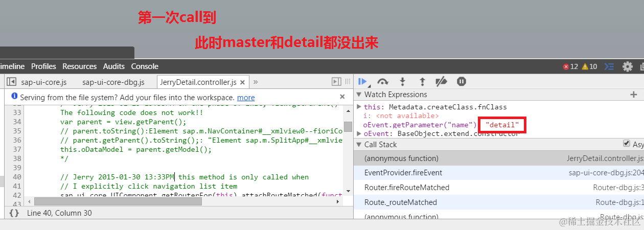Viewport: 644px width, 230px height.
Task: Expand the 'this' watch entry
Action: (x=359, y=107)
